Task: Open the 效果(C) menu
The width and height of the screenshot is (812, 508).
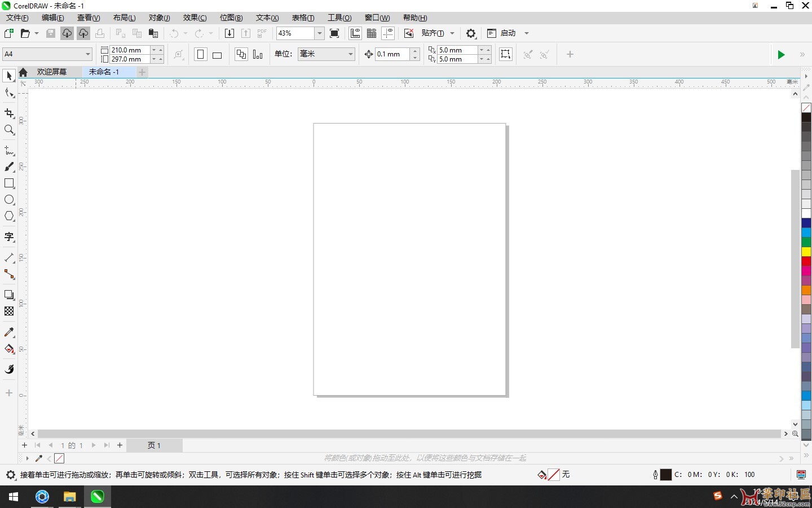Action: [x=195, y=18]
